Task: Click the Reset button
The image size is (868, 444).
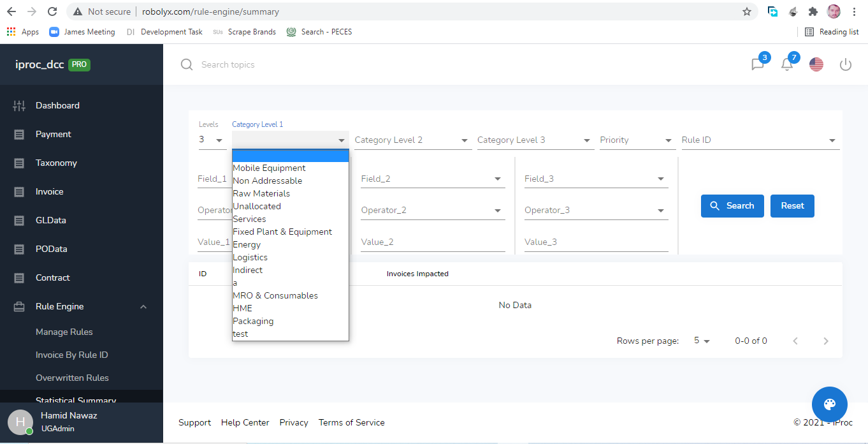Action: [792, 206]
